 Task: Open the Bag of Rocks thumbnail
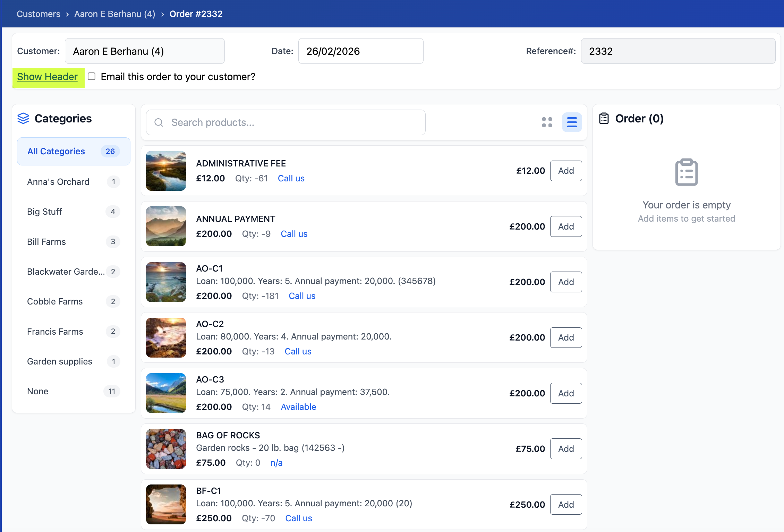tap(166, 449)
